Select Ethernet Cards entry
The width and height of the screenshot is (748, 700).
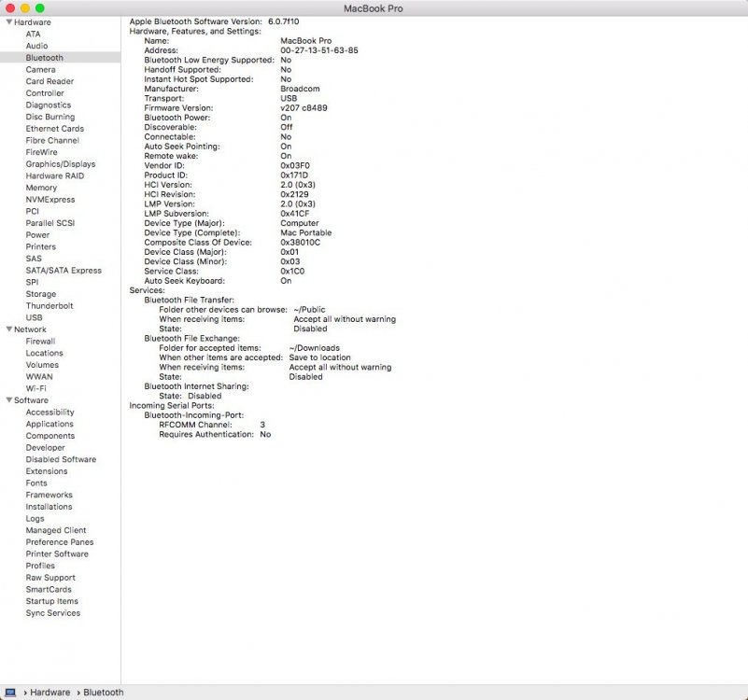pos(55,128)
